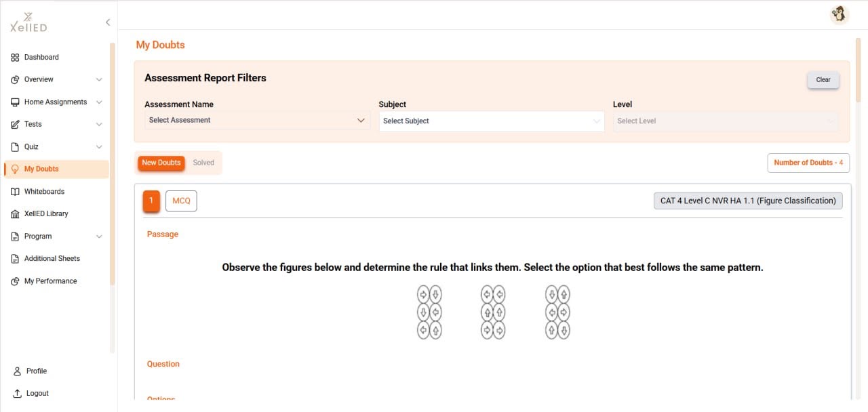Switch to the Solved tab
The image size is (868, 412).
(x=203, y=163)
